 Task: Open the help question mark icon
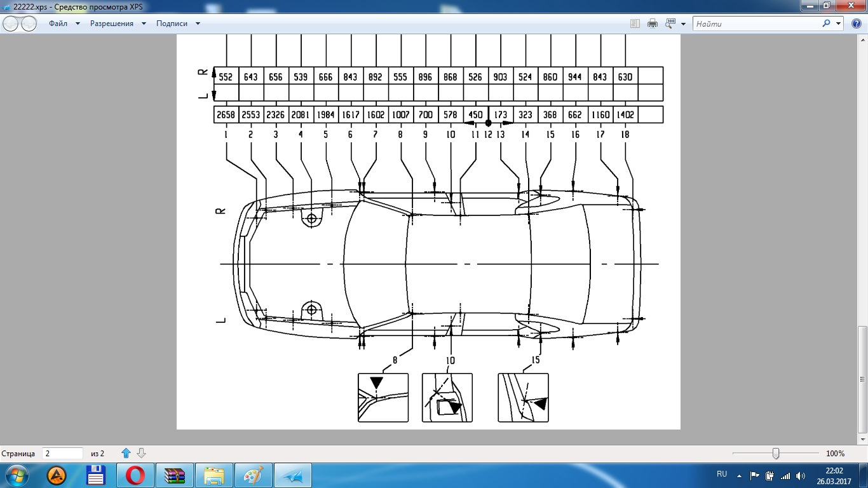(x=855, y=24)
